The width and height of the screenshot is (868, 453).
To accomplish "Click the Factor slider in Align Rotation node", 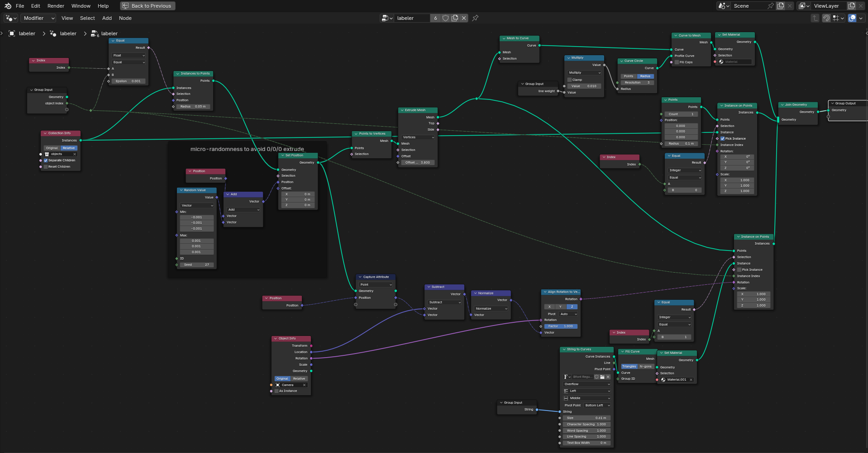I will (561, 326).
